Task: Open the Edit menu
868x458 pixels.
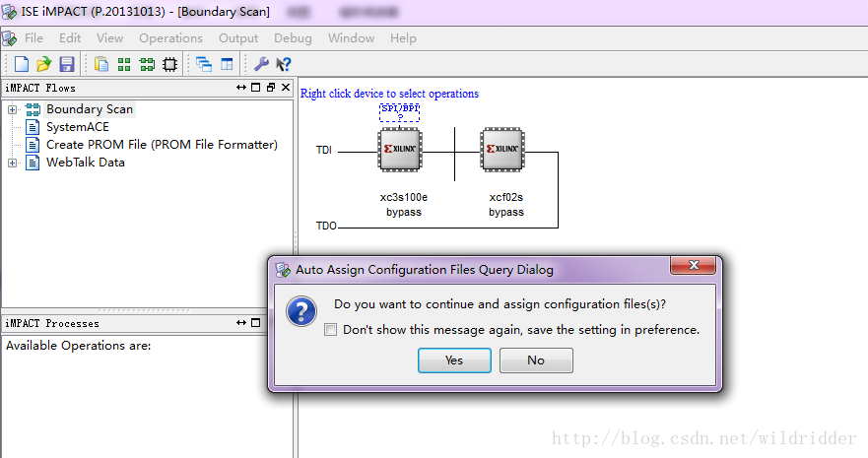Action: click(x=70, y=38)
